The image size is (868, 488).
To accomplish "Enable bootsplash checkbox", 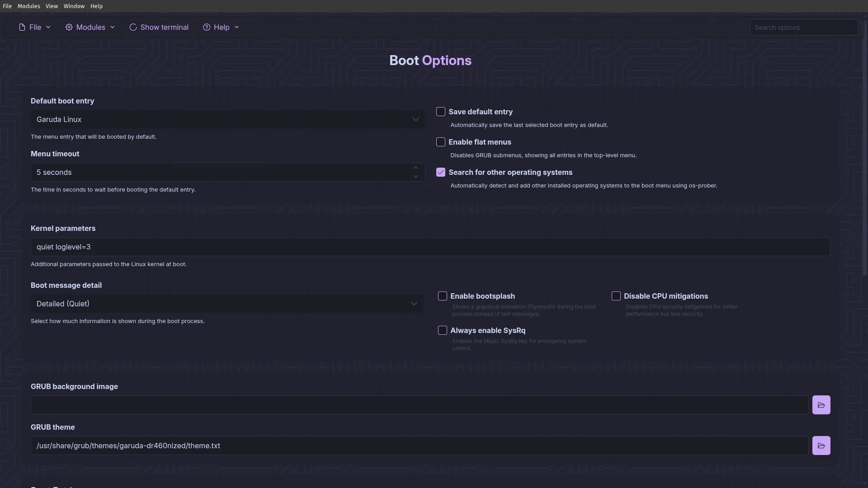I will click(x=443, y=296).
